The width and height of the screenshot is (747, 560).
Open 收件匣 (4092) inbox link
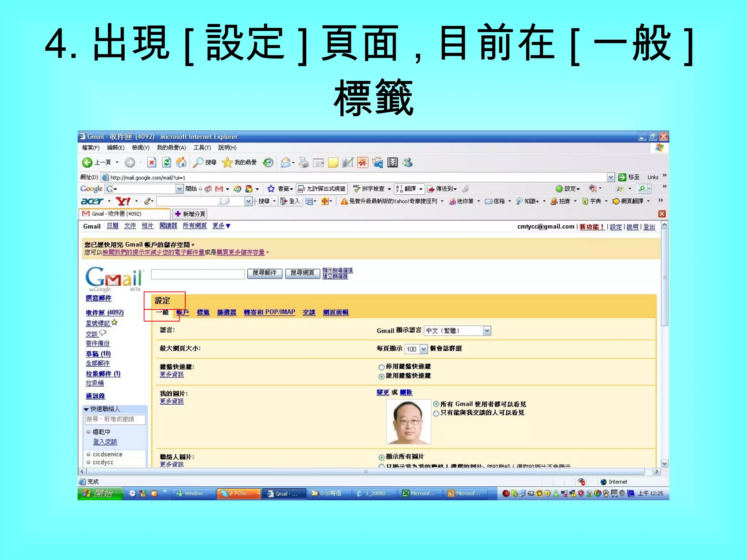pyautogui.click(x=105, y=313)
